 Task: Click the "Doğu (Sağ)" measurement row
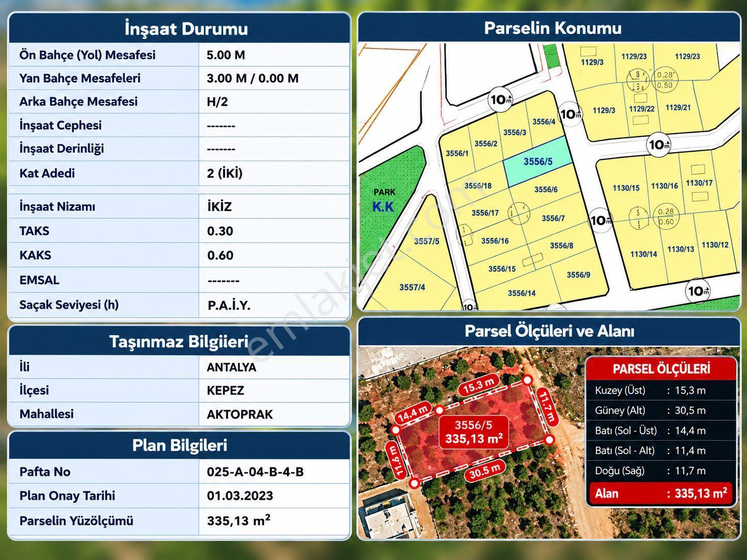pos(661,471)
